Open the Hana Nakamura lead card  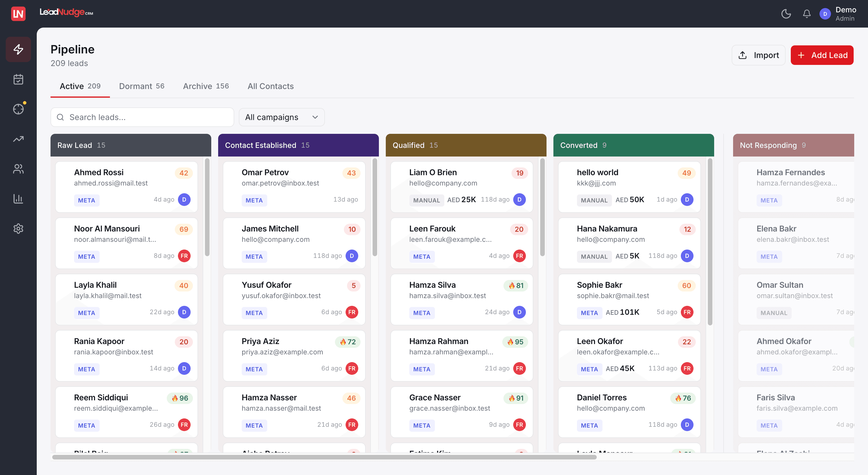pos(629,244)
